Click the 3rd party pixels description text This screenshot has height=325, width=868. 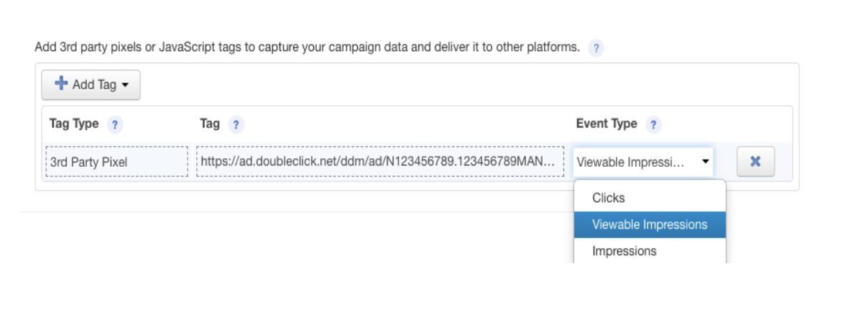point(308,48)
